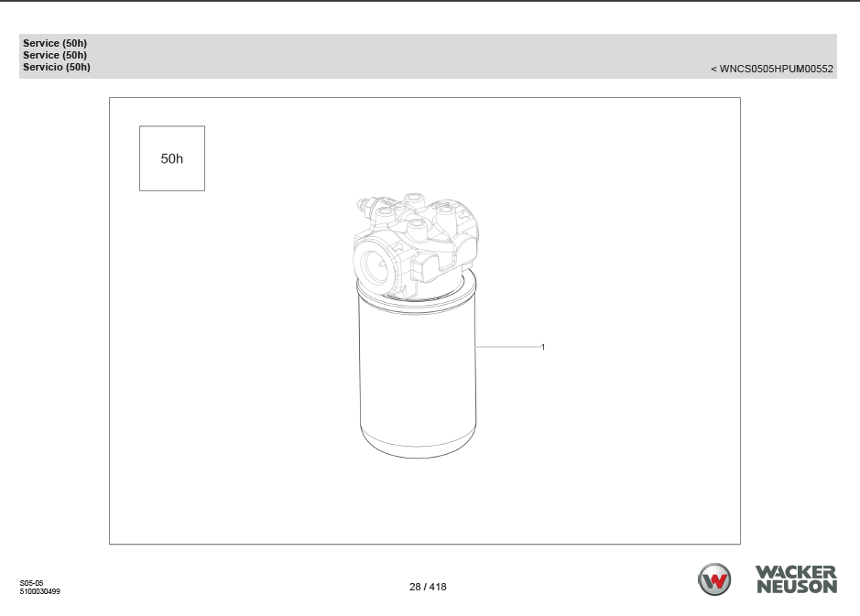This screenshot has height=616, width=860.
Task: Click callout number 1 beside the filter
Action: click(x=543, y=348)
